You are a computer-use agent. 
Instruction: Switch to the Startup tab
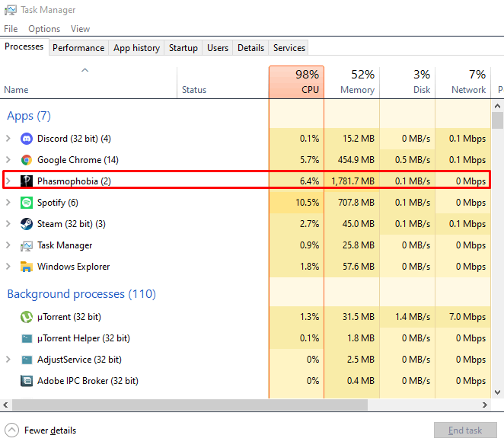point(183,48)
